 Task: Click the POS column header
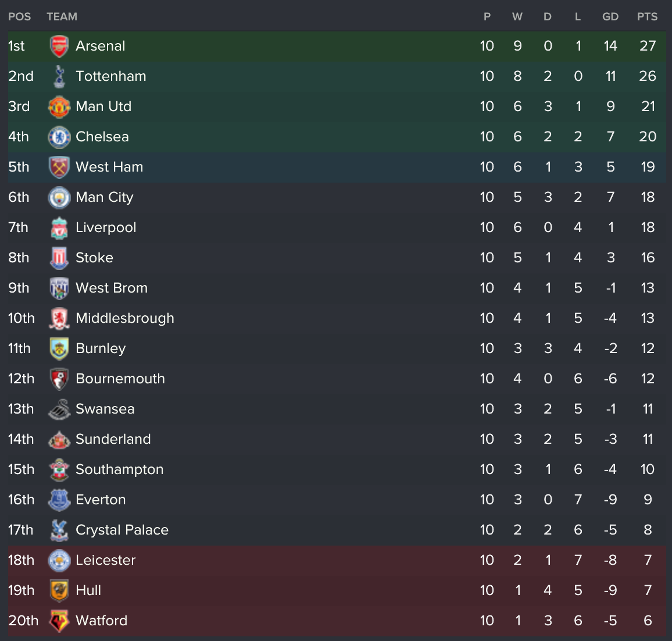click(x=20, y=17)
